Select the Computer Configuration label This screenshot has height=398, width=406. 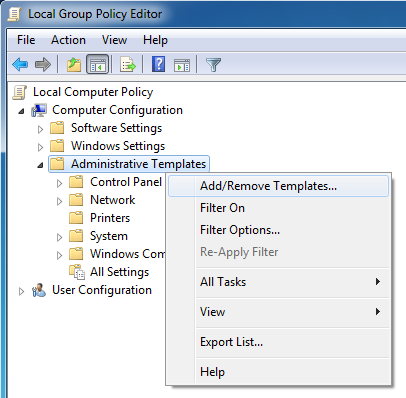117,110
